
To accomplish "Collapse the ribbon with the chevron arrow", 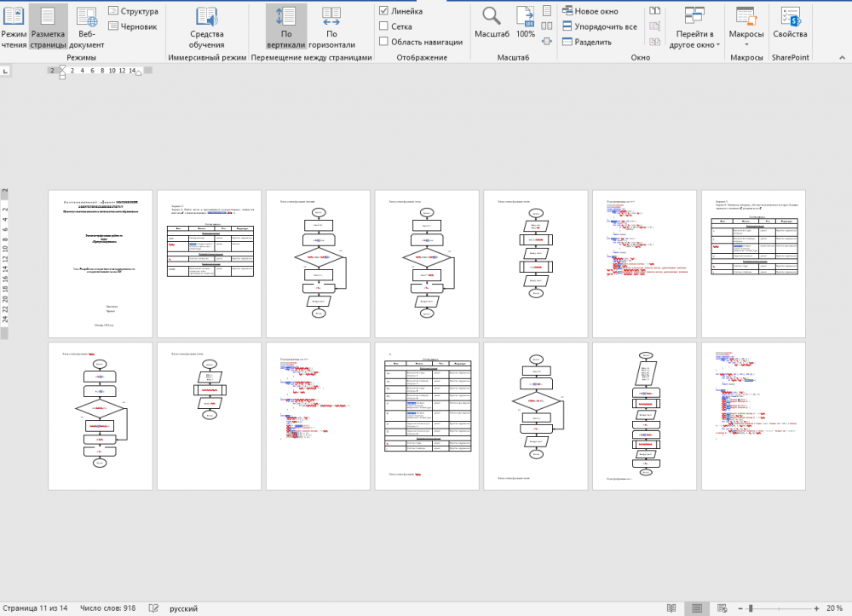I will [842, 57].
